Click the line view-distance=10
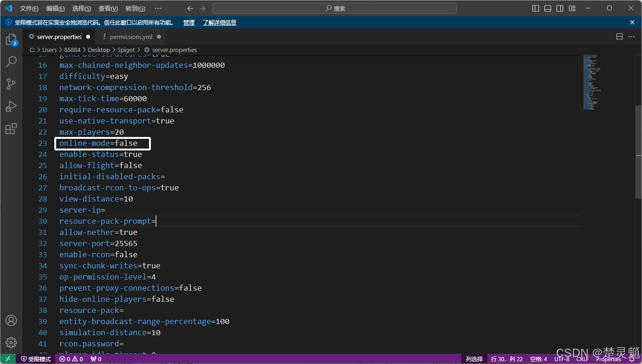 [x=96, y=199]
